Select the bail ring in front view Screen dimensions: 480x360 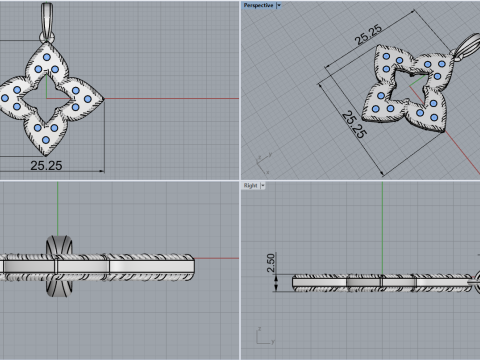tap(59, 266)
